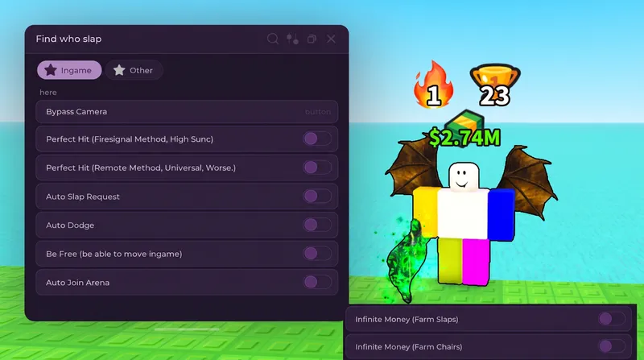Switch to the Other tab
This screenshot has height=360, width=644.
pyautogui.click(x=134, y=70)
